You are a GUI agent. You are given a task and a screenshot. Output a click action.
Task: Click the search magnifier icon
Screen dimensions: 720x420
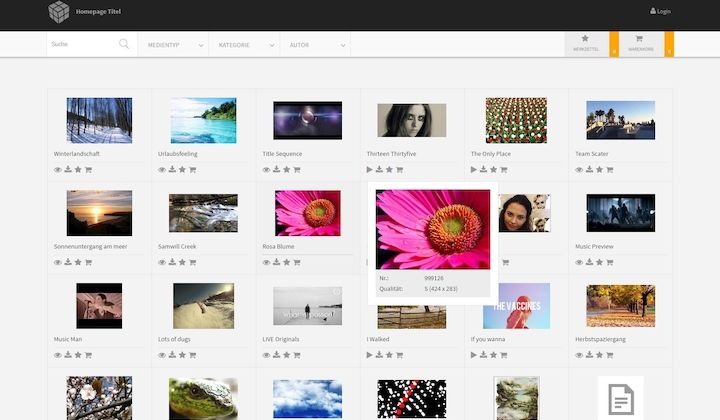[124, 44]
